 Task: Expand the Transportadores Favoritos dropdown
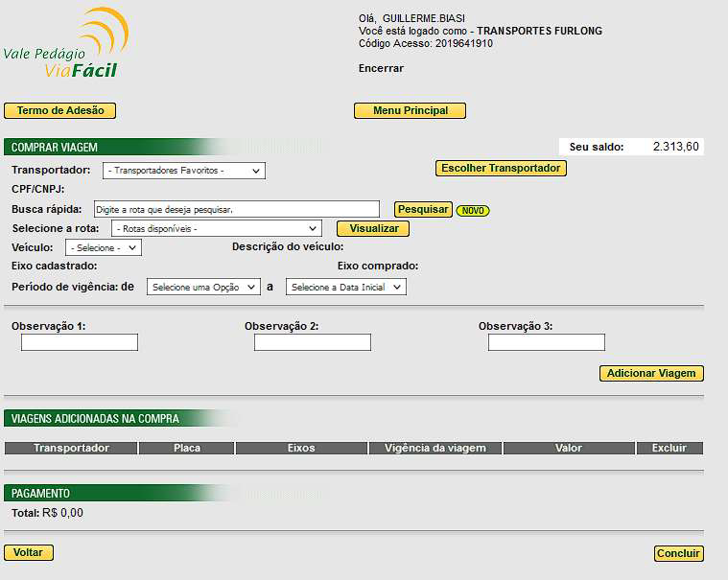pyautogui.click(x=183, y=171)
